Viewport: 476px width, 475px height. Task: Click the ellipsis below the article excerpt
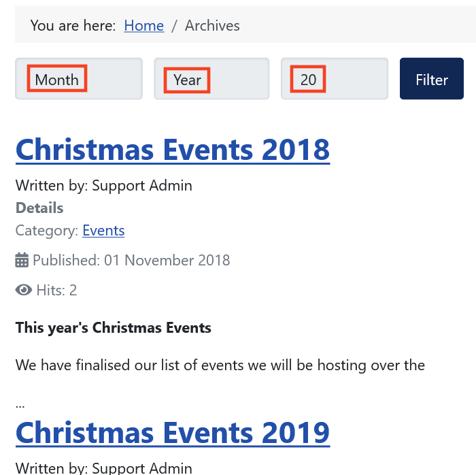click(x=20, y=406)
